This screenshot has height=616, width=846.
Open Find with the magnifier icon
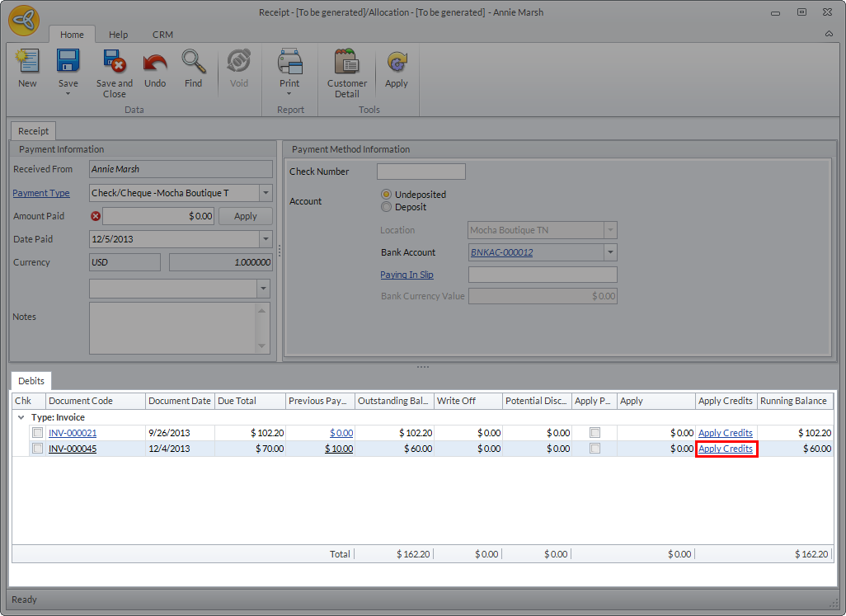tap(194, 63)
